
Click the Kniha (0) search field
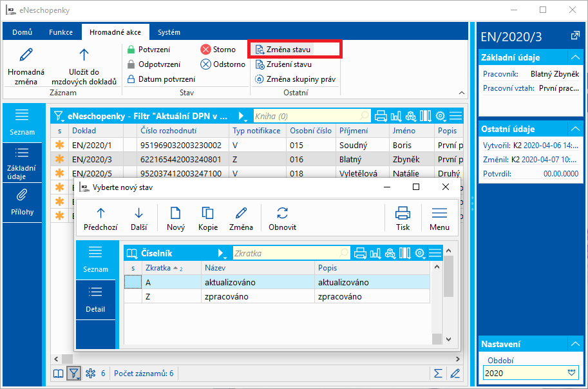(x=312, y=116)
